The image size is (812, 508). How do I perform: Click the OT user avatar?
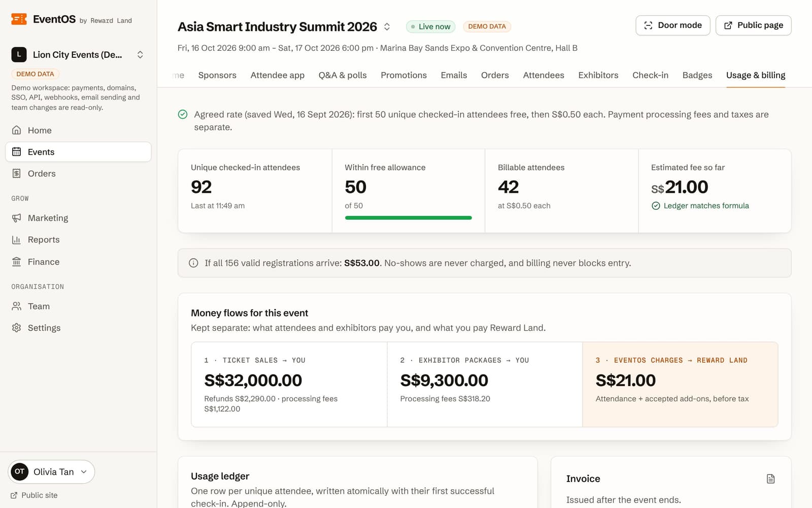tap(20, 471)
